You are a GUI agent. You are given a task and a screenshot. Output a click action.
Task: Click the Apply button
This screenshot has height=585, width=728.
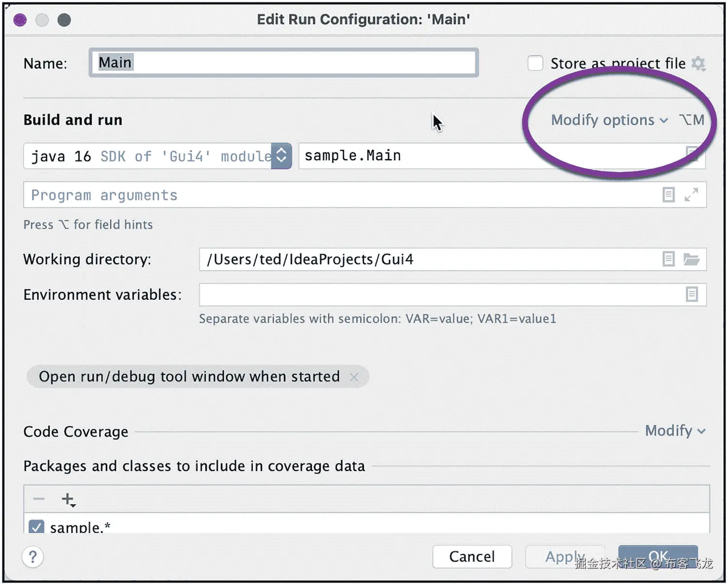tap(565, 557)
